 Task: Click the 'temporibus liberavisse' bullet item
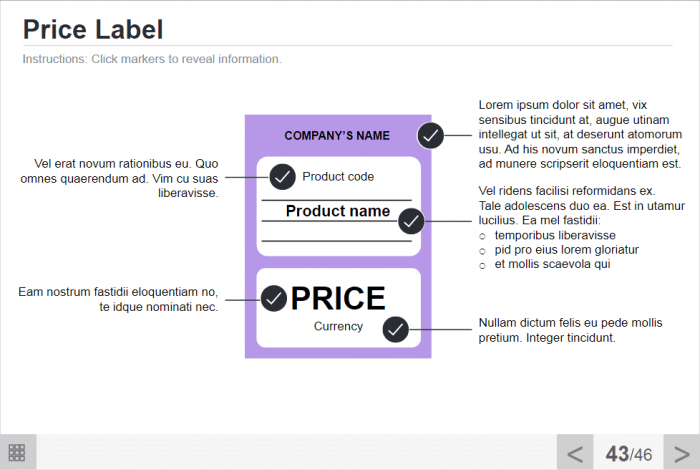[555, 235]
